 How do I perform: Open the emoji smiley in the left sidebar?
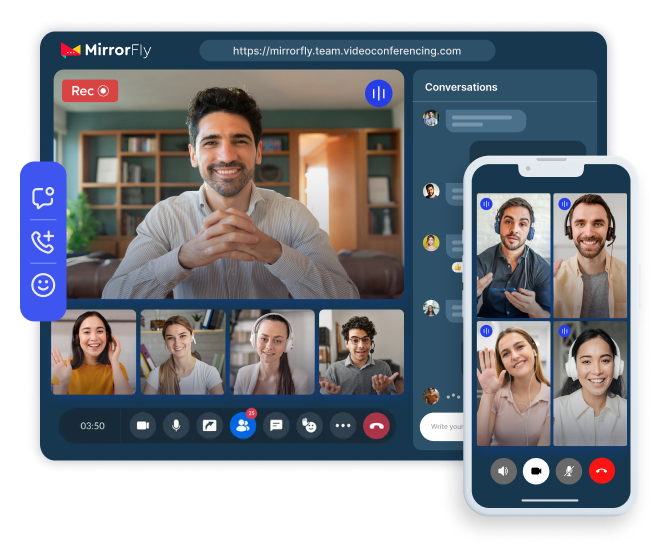pos(43,285)
